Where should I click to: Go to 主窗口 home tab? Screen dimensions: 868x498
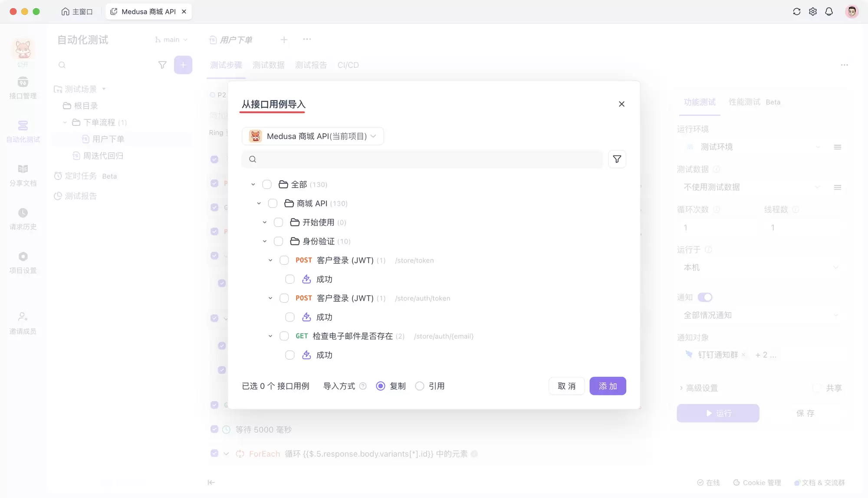(77, 12)
